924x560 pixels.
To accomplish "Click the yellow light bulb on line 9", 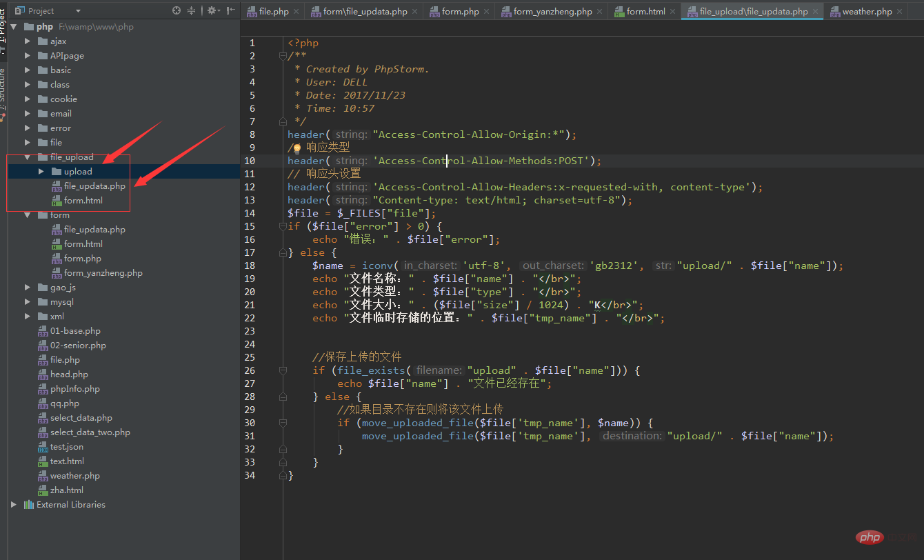I will tap(297, 148).
